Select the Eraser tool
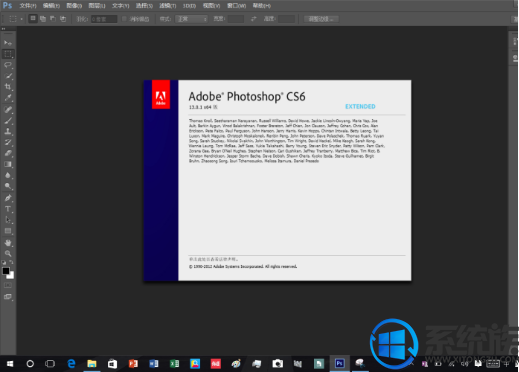This screenshot has width=519, height=372. pos(8,153)
